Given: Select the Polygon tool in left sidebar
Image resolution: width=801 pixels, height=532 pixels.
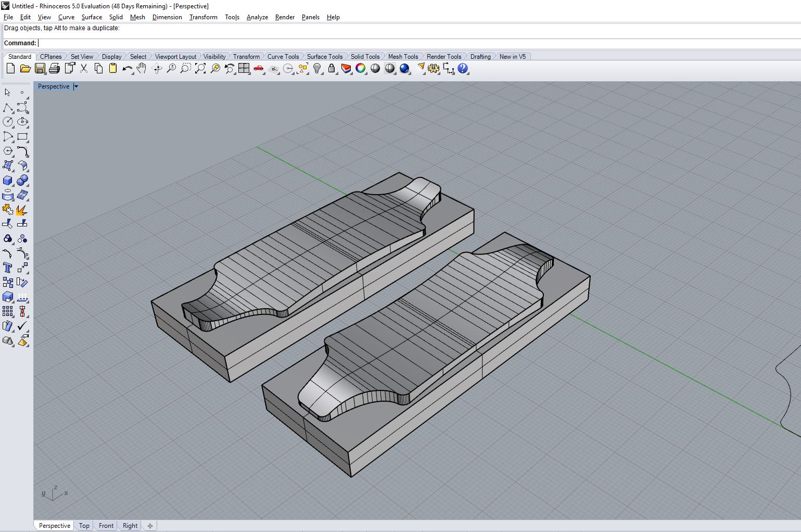Looking at the screenshot, I should point(8,151).
